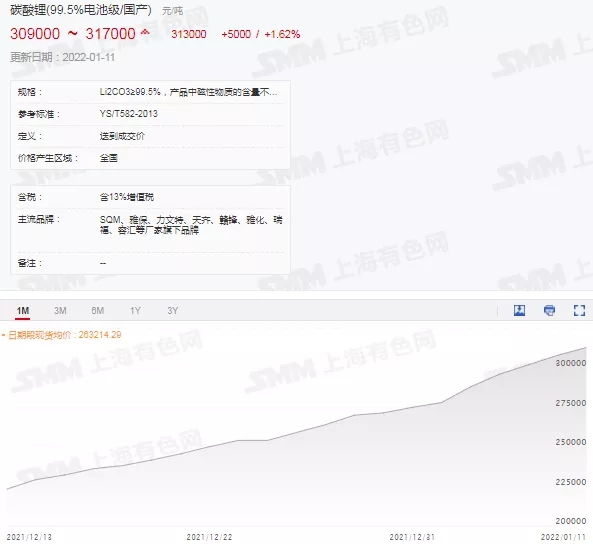Screen dimensions: 593x544
Task: Click the 参考标准 field label
Action: [x=39, y=114]
